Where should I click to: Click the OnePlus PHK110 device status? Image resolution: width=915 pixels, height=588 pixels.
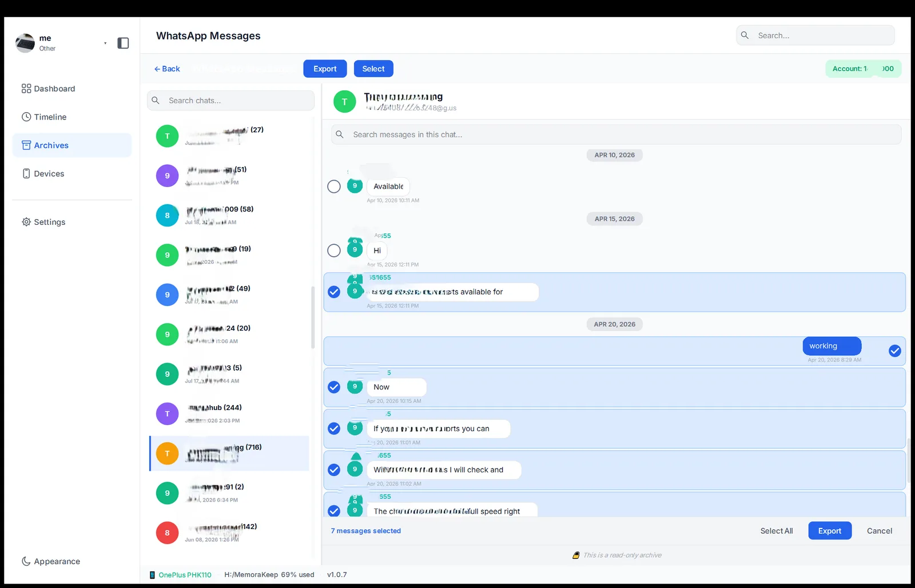coord(185,575)
